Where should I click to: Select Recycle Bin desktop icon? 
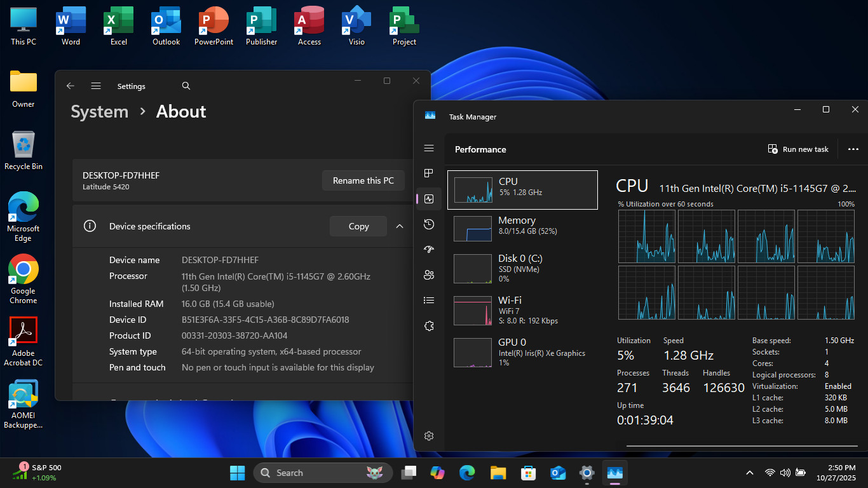(x=24, y=151)
